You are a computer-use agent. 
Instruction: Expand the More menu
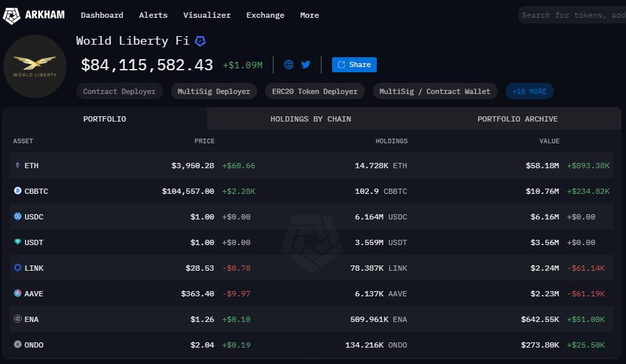(310, 15)
